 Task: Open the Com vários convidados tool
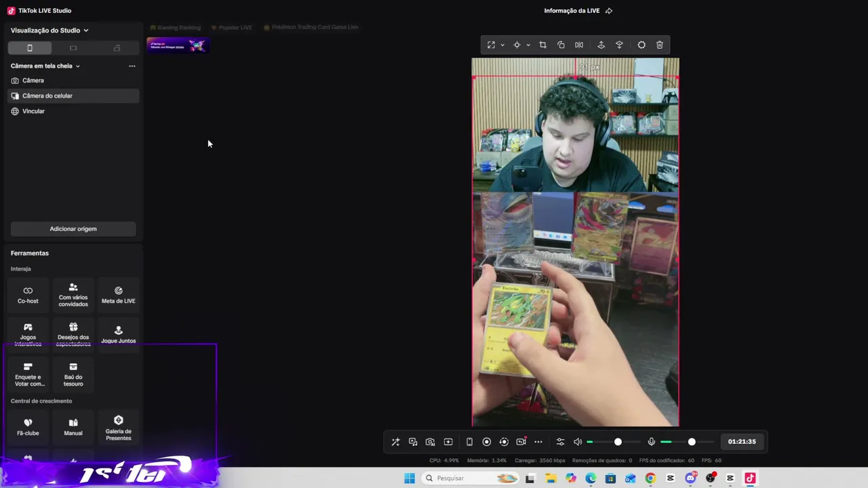point(73,295)
